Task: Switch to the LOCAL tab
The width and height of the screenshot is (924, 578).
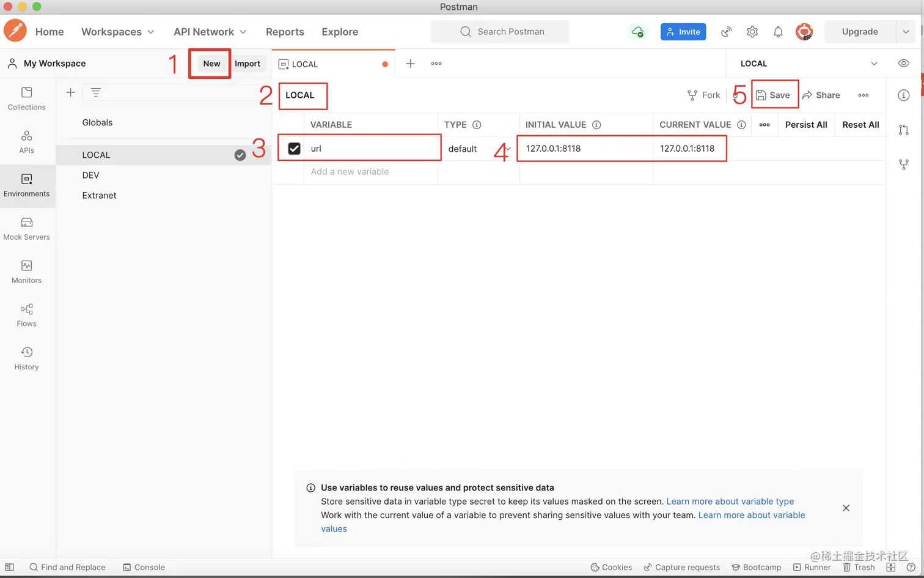Action: tap(333, 64)
